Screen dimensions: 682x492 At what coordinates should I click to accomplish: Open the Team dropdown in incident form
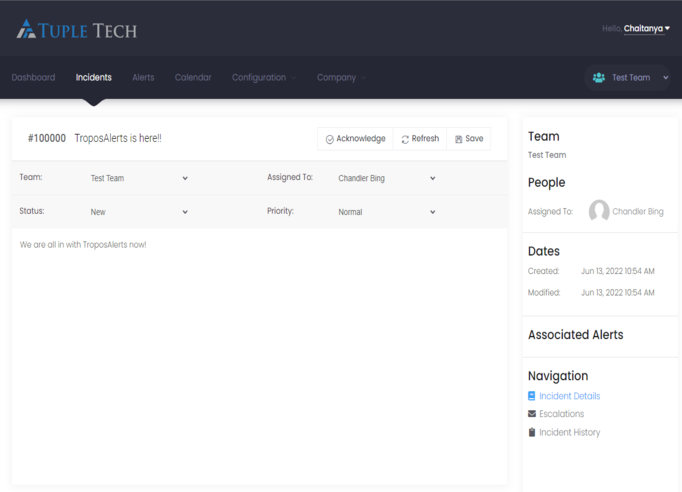click(139, 178)
